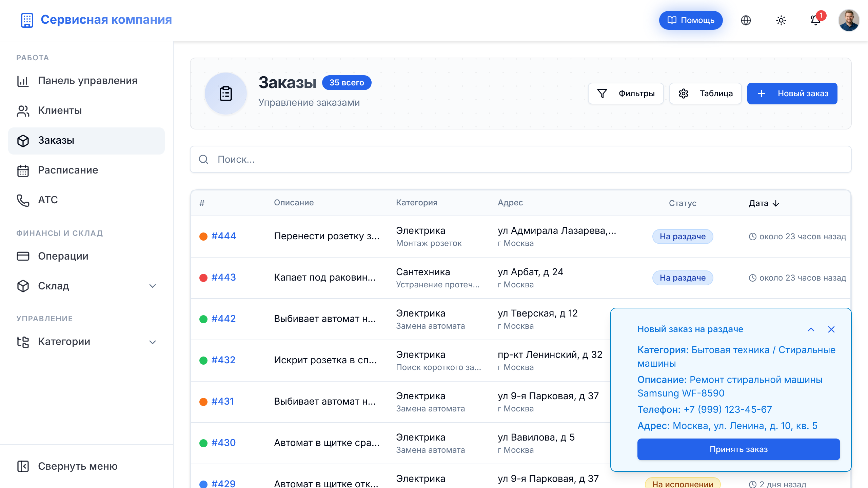Open order #430 link
This screenshot has height=488, width=868.
pyautogui.click(x=223, y=443)
